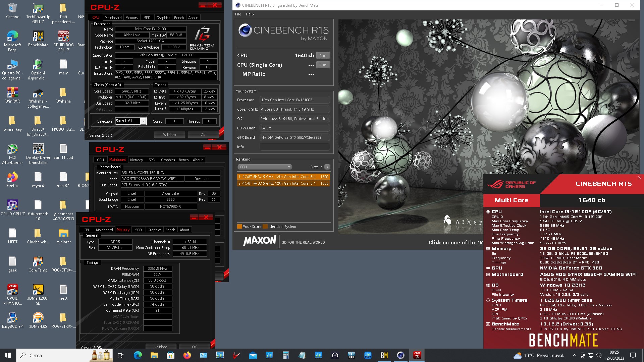The width and height of the screenshot is (644, 362).
Task: Open the futuremark 10 desktop file
Action: tap(38, 210)
